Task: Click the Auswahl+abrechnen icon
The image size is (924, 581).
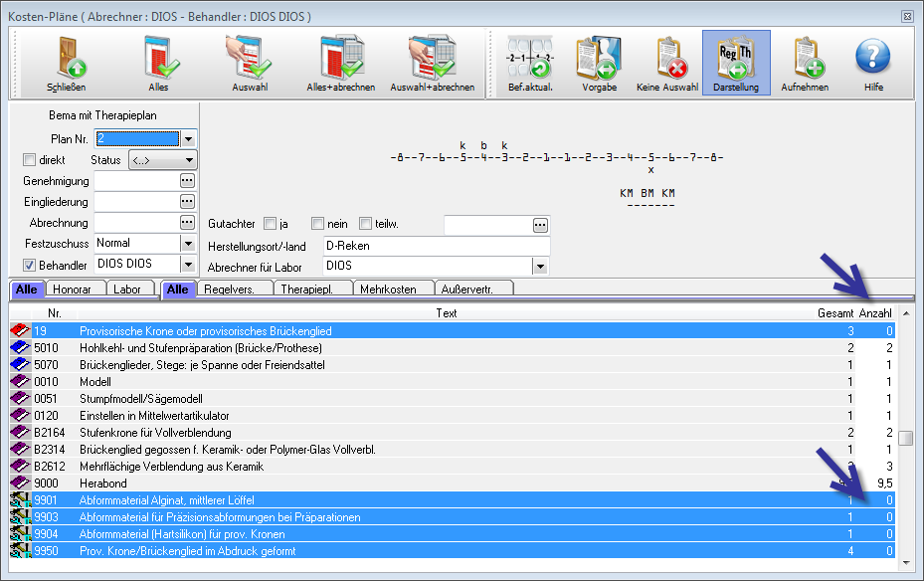Action: 432,59
